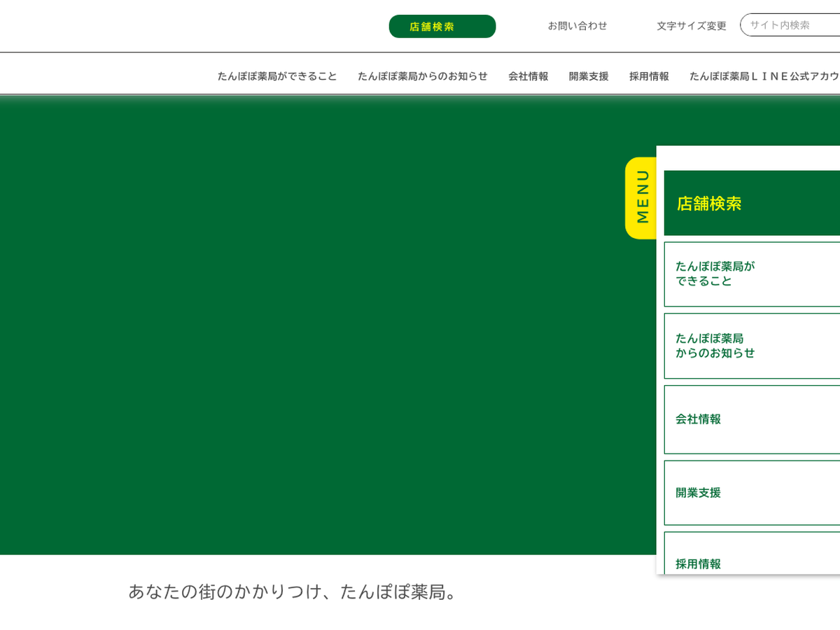Select たんぽぽ薬局からのお知らせ in top navigation
This screenshot has width=840, height=630.
click(x=422, y=76)
